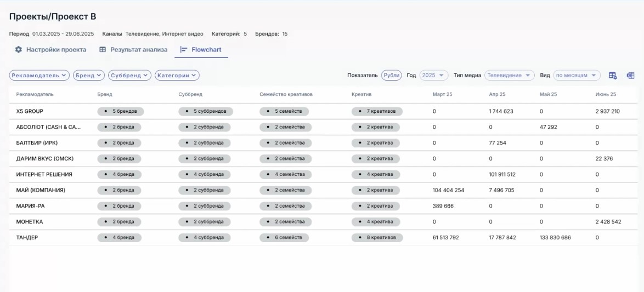This screenshot has width=644, height=292.
Task: Click the 22 376 June value
Action: 604,159
